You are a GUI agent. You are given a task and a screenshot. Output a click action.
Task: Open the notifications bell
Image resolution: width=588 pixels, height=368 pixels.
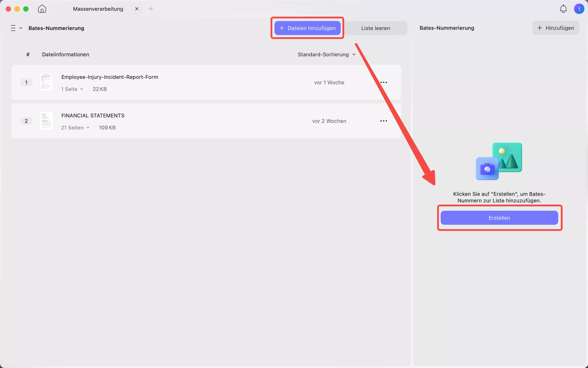coord(563,9)
